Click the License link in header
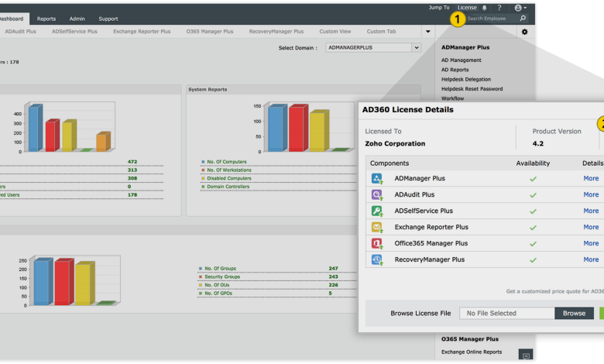This screenshot has width=604, height=364. coord(467,7)
